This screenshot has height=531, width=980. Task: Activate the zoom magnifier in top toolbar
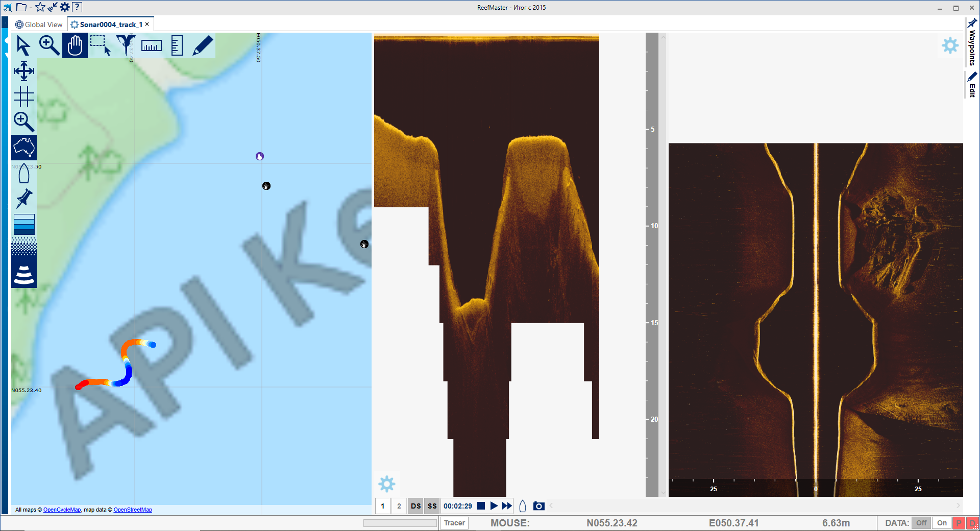tap(50, 45)
